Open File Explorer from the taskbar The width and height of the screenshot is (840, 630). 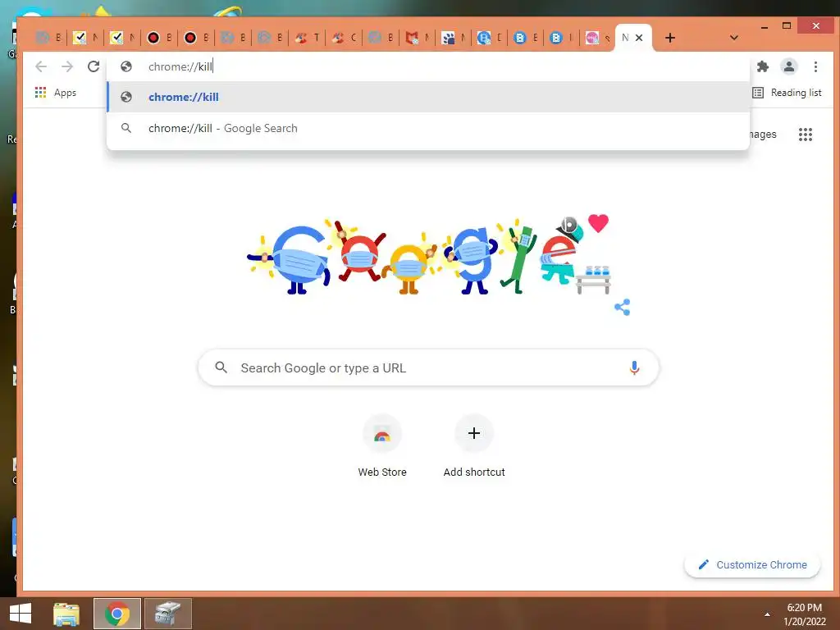click(x=66, y=614)
